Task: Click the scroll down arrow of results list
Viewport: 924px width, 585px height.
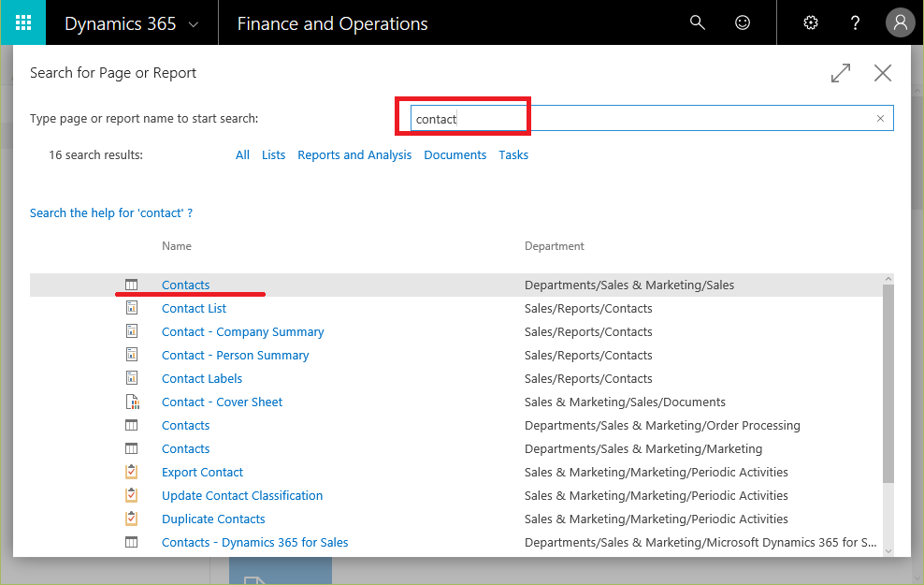Action: tap(888, 550)
